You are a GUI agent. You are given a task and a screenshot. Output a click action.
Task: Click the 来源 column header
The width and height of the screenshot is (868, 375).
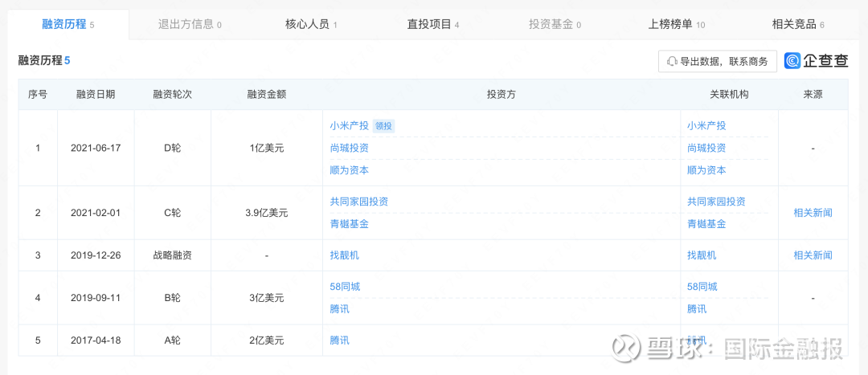[813, 94]
